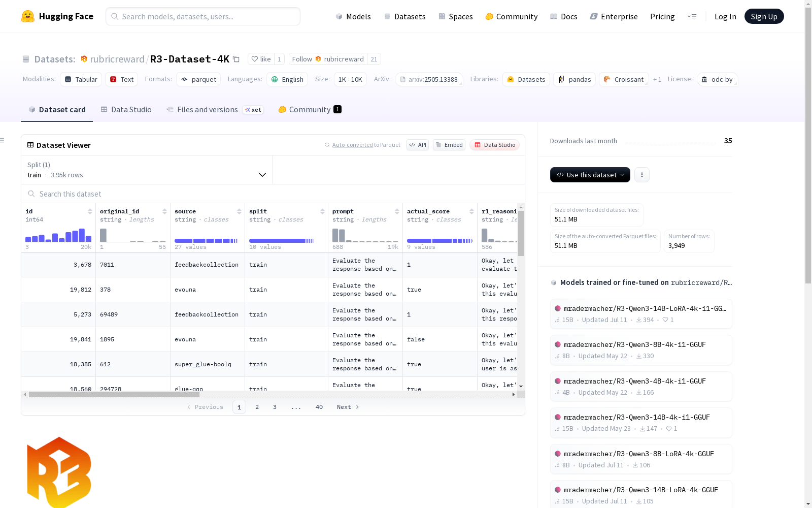Click the Embed button
The width and height of the screenshot is (812, 508).
click(449, 145)
